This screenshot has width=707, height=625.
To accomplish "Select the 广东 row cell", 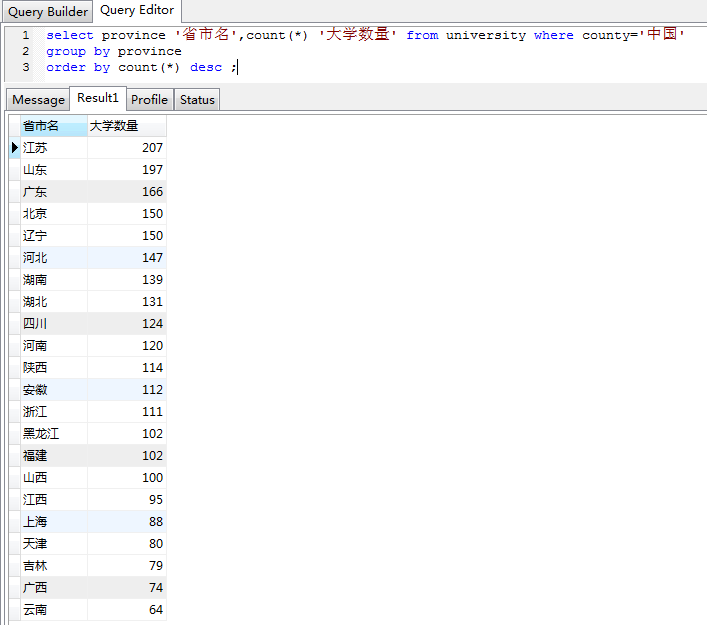I will [54, 192].
